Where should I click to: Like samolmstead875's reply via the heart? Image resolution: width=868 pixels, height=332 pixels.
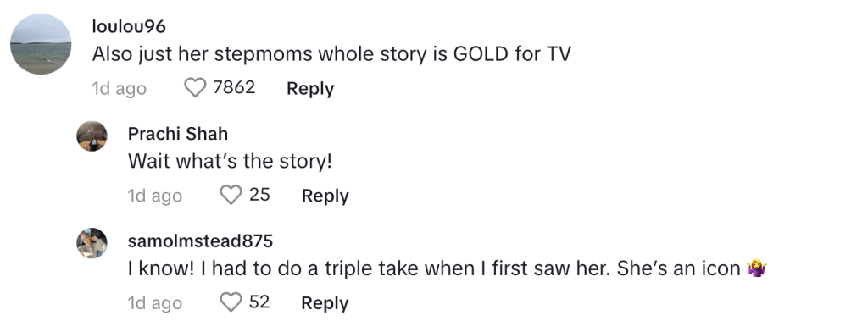coord(231,302)
